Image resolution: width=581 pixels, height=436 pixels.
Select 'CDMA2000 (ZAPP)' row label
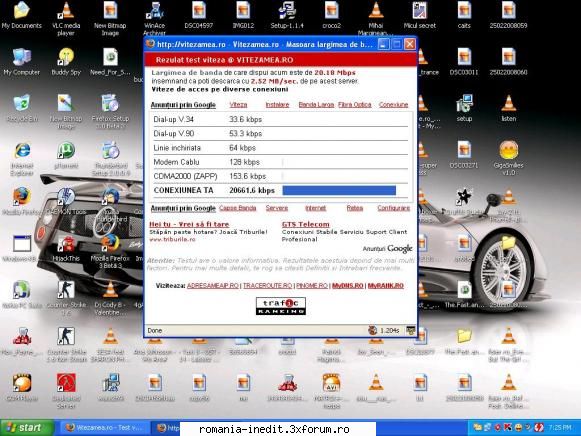point(185,176)
